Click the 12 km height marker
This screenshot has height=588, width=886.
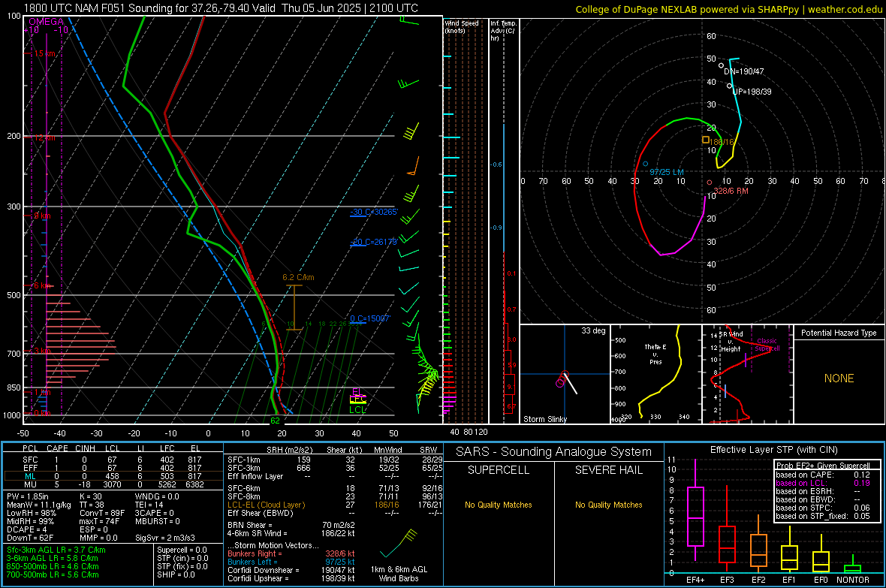(x=44, y=137)
